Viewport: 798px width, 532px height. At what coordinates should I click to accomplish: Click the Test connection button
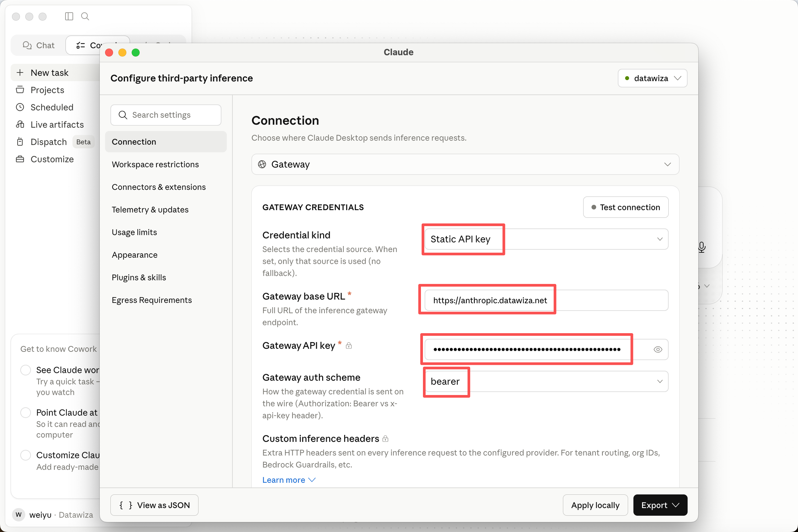(626, 207)
